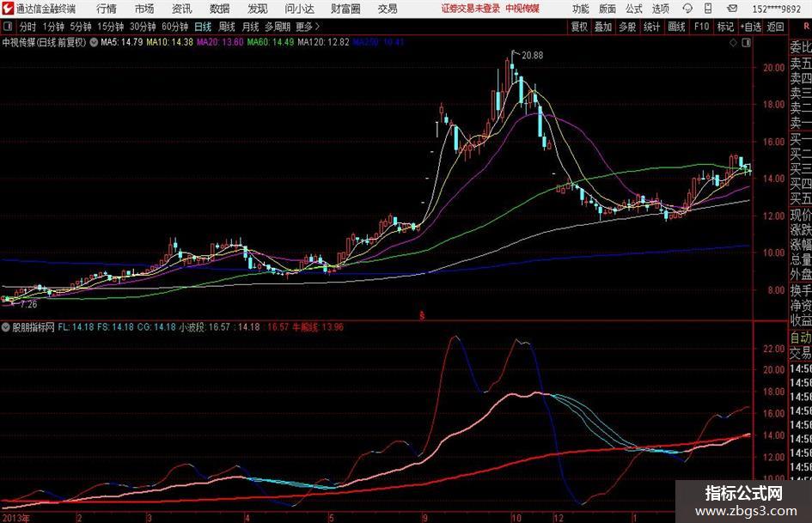This screenshot has width=812, height=523.
Task: Click the 小波段: 16.57 indicator value
Action: 205,327
